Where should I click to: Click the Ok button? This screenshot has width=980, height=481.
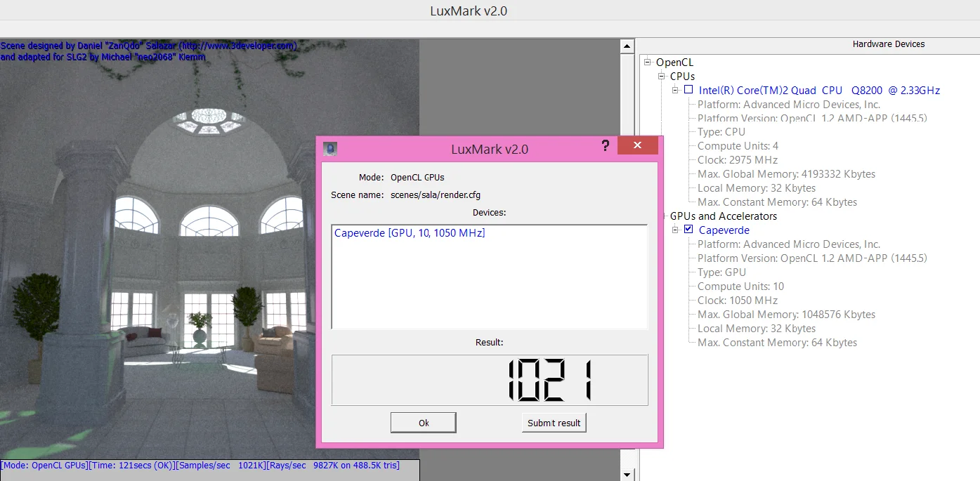[424, 423]
